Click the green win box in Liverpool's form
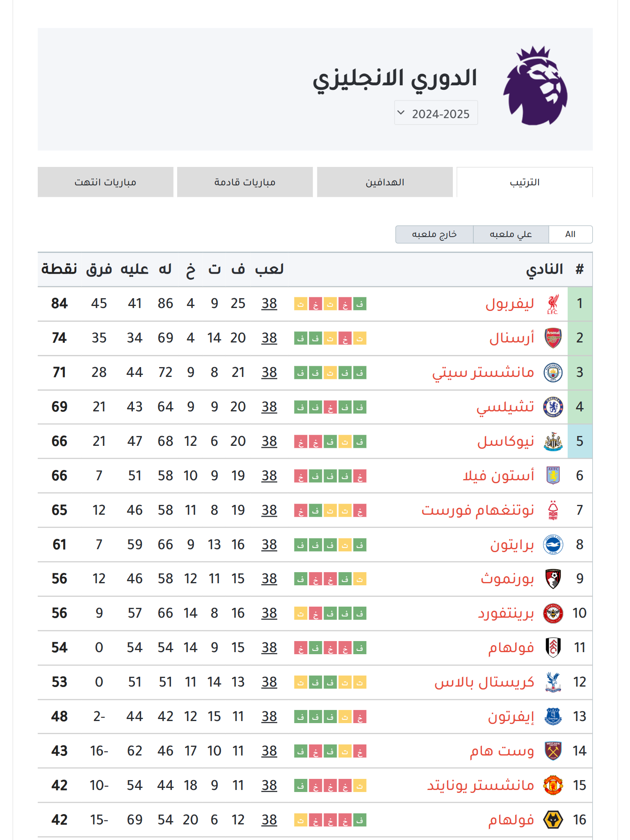The image size is (630, 840). click(360, 304)
